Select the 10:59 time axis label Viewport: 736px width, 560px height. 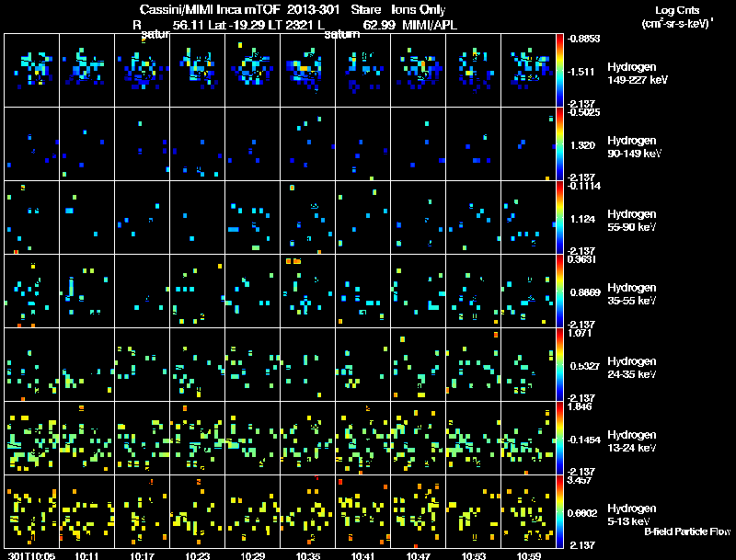[x=529, y=555]
